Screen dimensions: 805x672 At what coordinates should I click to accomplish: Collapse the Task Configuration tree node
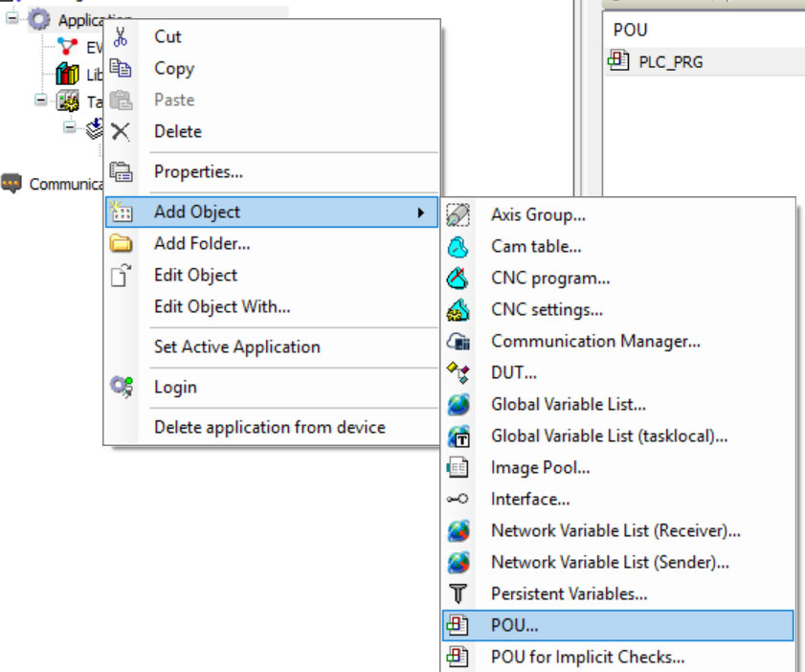pos(41,99)
